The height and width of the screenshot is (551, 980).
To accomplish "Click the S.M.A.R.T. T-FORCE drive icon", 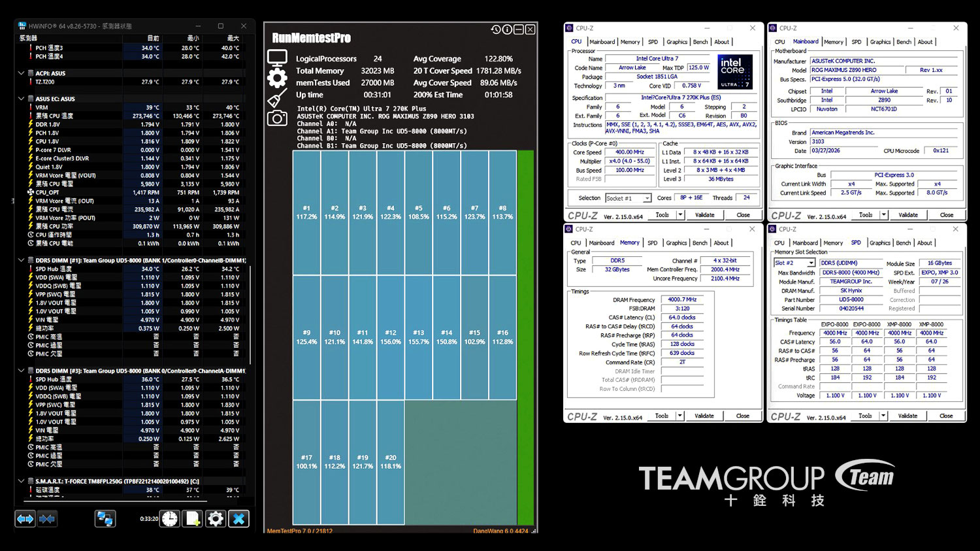I will pos(31,481).
